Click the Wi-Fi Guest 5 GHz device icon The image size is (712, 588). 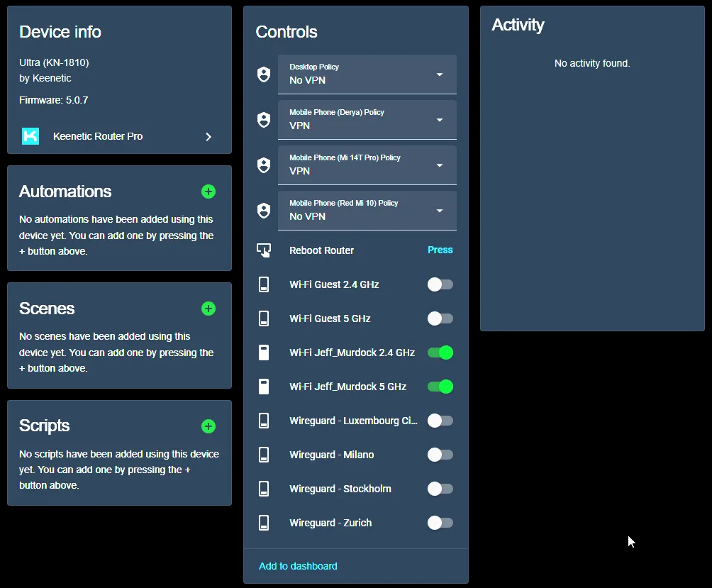click(x=264, y=318)
